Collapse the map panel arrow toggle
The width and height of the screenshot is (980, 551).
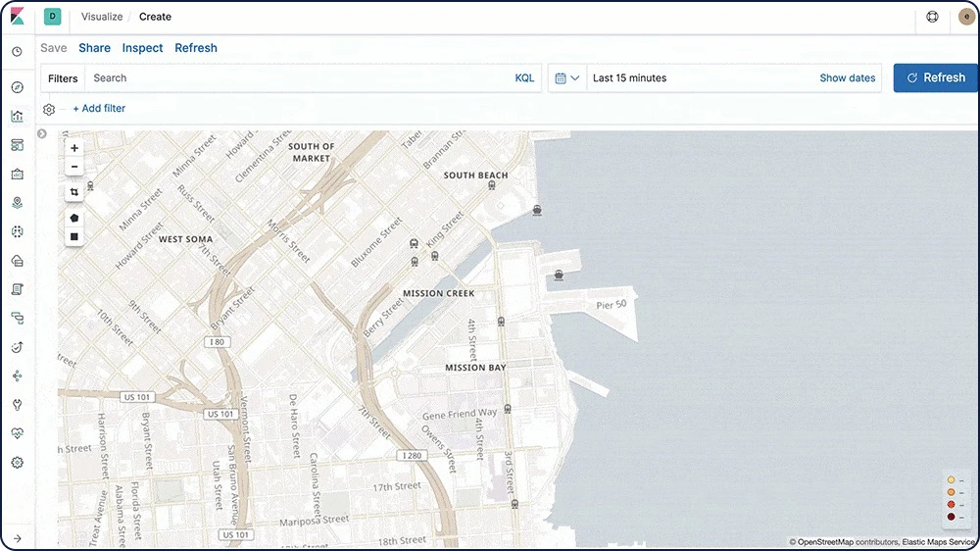pos(42,134)
